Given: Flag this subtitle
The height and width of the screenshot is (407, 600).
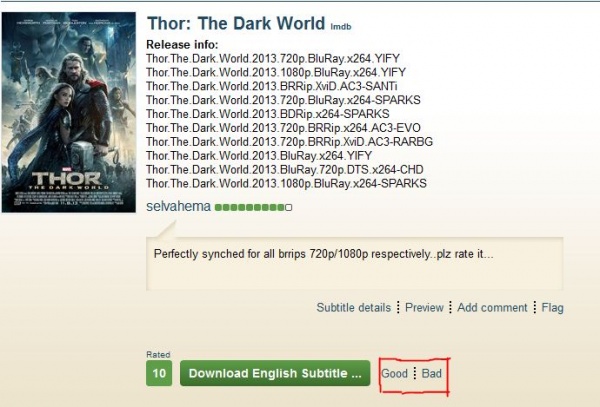Looking at the screenshot, I should click(x=552, y=308).
